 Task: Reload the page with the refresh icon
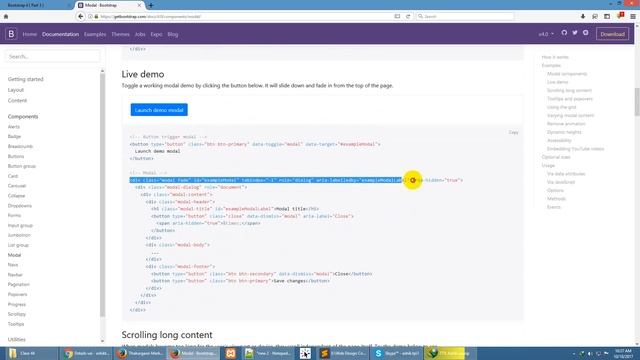click(x=408, y=16)
